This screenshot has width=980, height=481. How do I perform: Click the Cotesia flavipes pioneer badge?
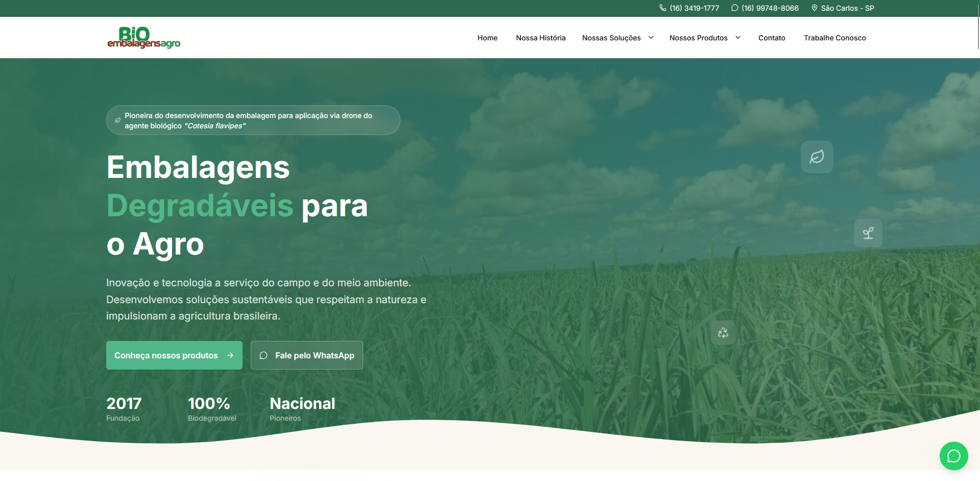[x=253, y=120]
